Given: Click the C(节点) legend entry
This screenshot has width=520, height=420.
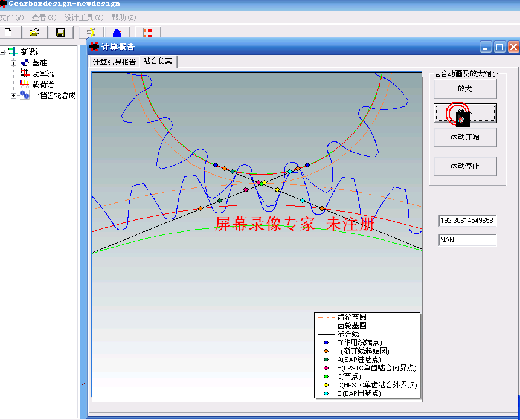Looking at the screenshot, I should (342, 376).
